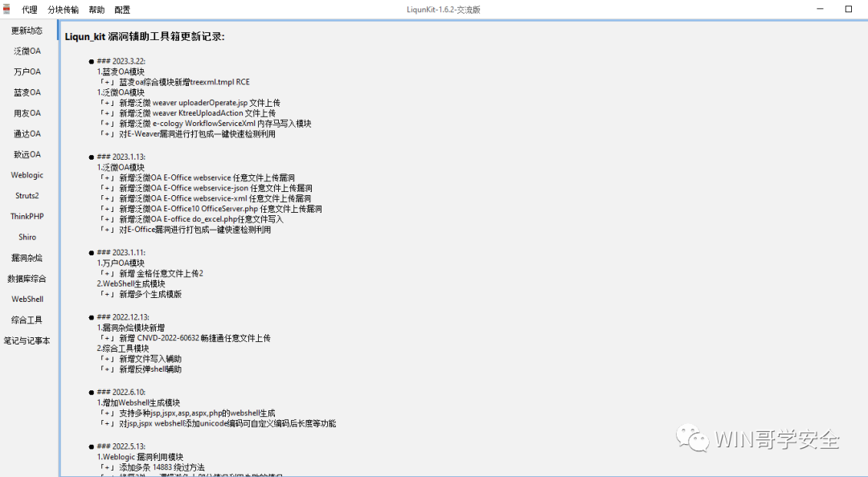This screenshot has width=868, height=477.
Task: Open the 蓝凌OA tab
Action: [x=27, y=92]
